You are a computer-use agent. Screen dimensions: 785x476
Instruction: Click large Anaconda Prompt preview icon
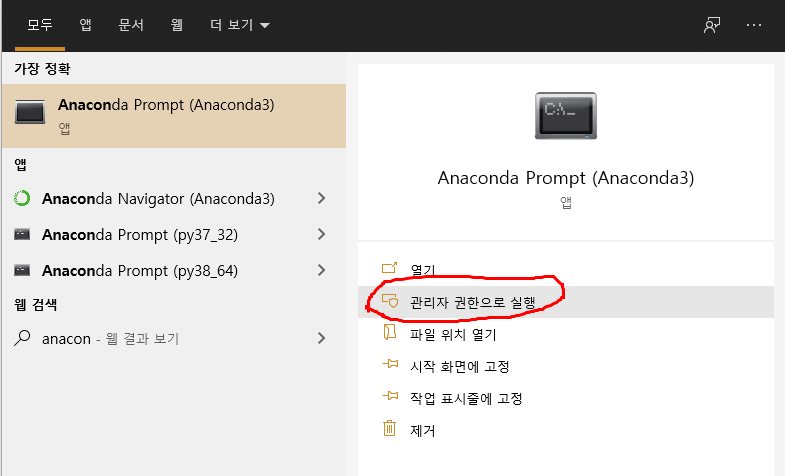click(566, 116)
